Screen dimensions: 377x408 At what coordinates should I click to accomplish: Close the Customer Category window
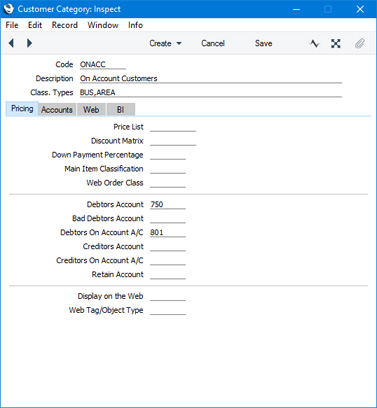[x=360, y=9]
